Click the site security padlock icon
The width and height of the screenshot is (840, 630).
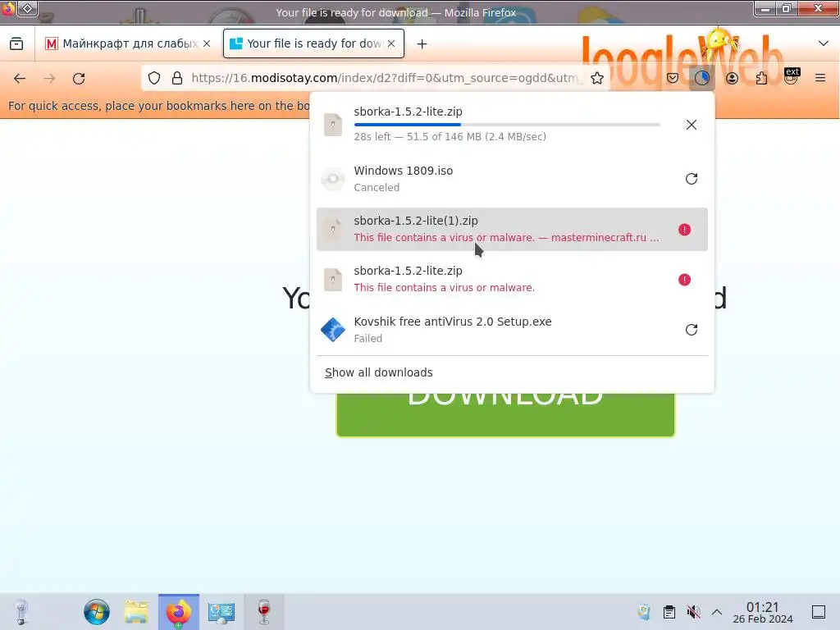(x=177, y=78)
